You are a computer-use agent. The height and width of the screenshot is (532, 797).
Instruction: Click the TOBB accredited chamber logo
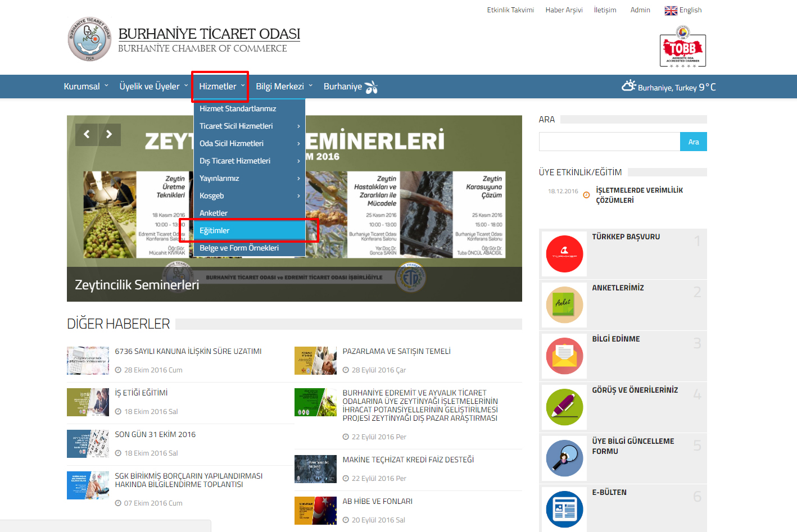pyautogui.click(x=682, y=49)
